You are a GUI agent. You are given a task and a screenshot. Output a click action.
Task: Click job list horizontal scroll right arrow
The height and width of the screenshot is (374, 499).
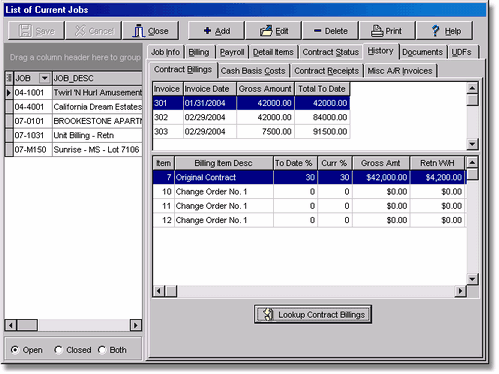[135, 325]
